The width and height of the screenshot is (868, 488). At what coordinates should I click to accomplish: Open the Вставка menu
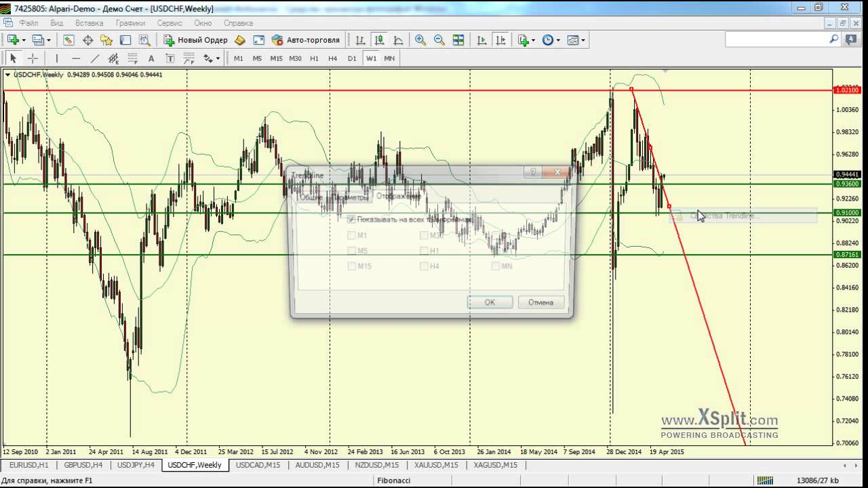[90, 23]
